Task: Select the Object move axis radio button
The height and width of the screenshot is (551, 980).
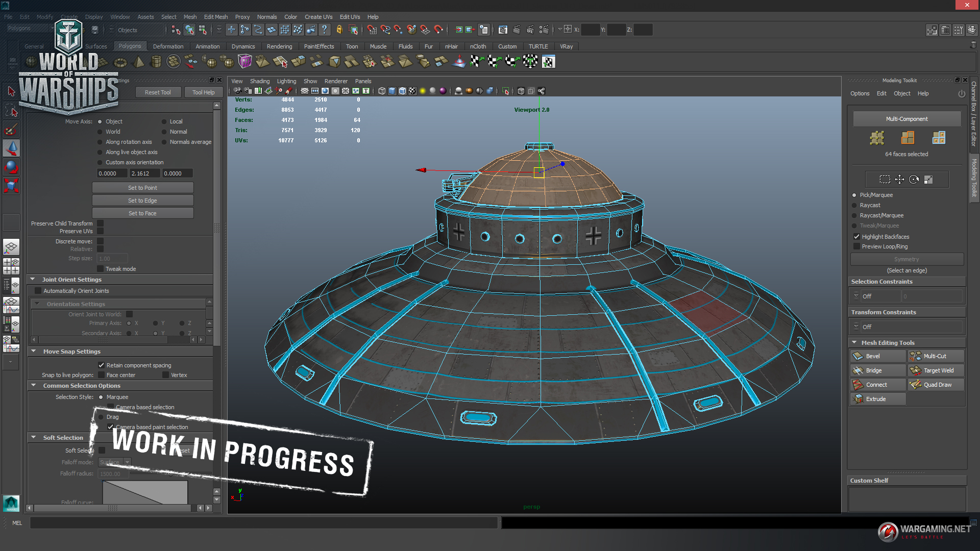Action: tap(100, 121)
